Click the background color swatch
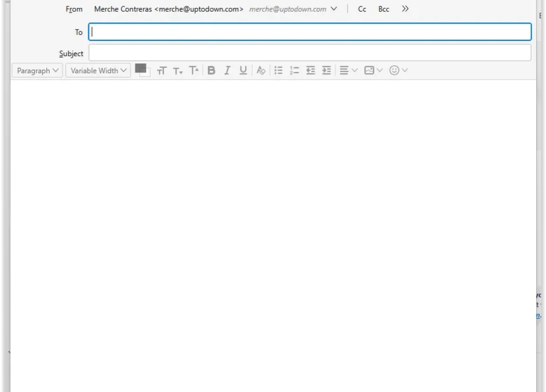The height and width of the screenshot is (392, 546). [x=148, y=73]
